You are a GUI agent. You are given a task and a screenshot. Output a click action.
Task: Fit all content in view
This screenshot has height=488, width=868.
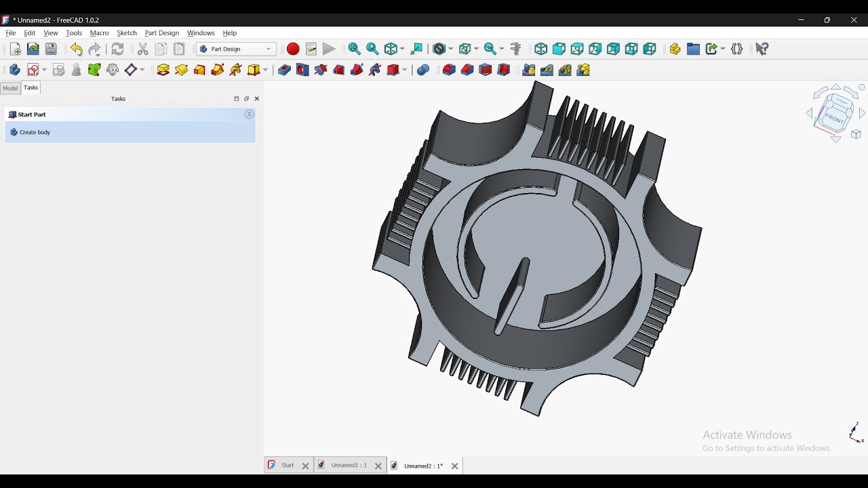(355, 49)
